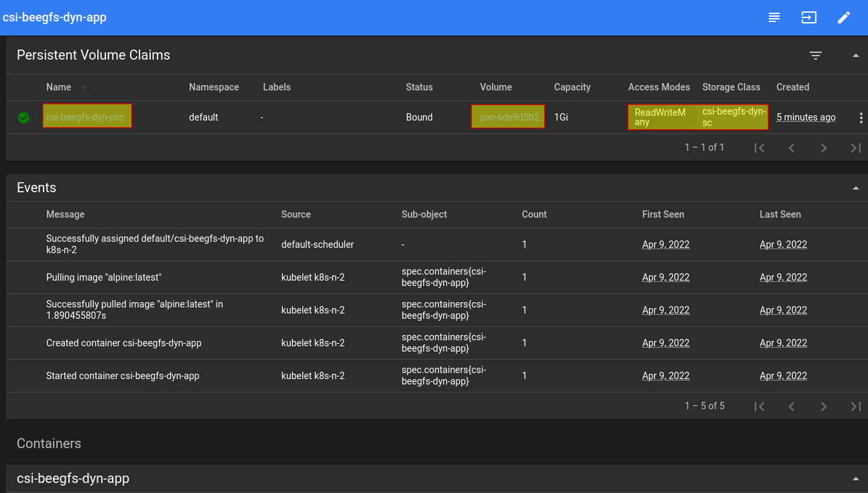Viewport: 868px width, 493px height.
Task: Open the pvc-6de9d5b2 volume link
Action: (508, 117)
